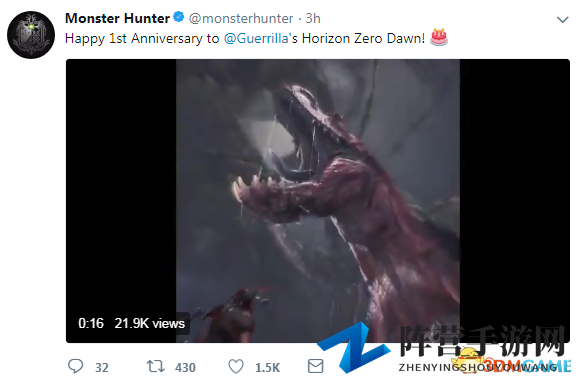This screenshot has height=379, width=576.
Task: Click the retweet arrows icon
Action: point(155,366)
